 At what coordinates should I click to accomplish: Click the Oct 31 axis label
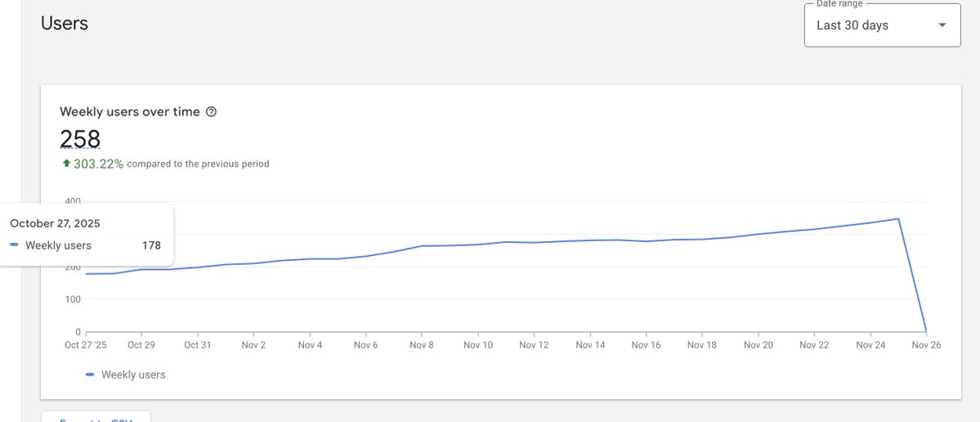pos(198,344)
